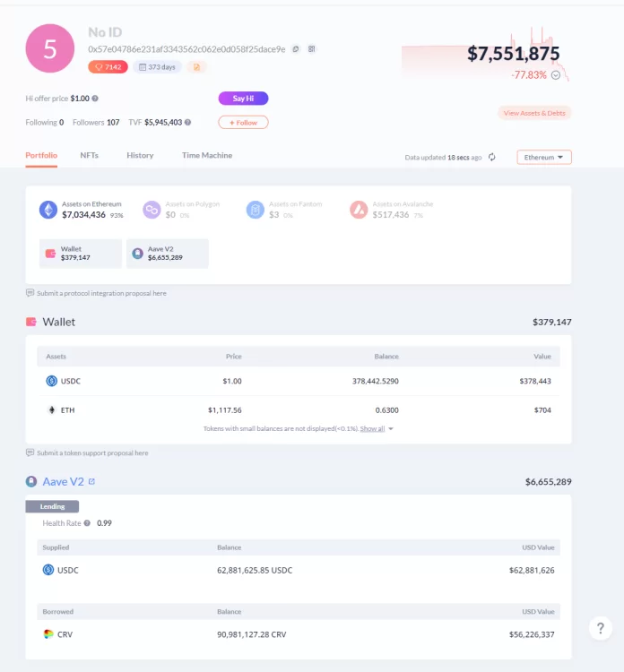624x672 pixels.
Task: Click the TVF help icon
Action: click(188, 123)
